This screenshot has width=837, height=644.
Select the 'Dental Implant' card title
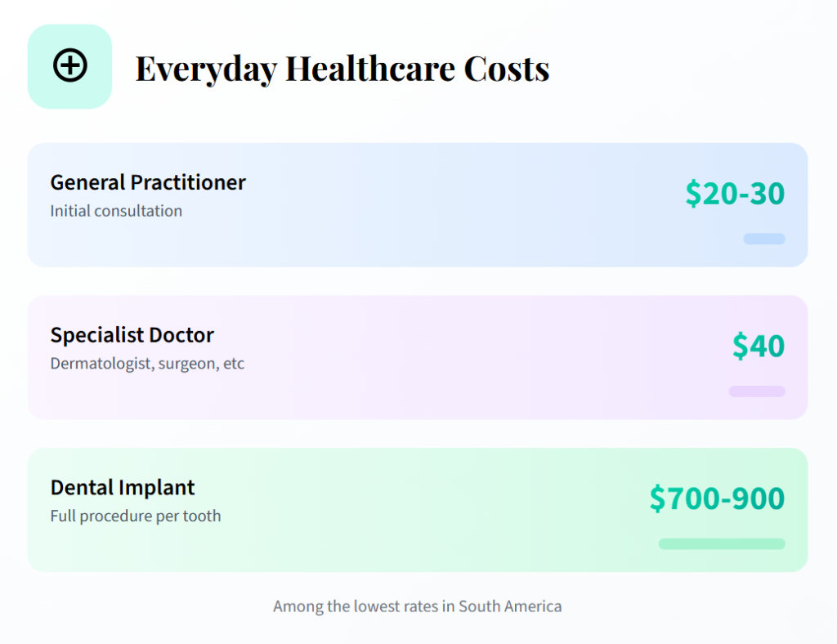[x=123, y=488]
